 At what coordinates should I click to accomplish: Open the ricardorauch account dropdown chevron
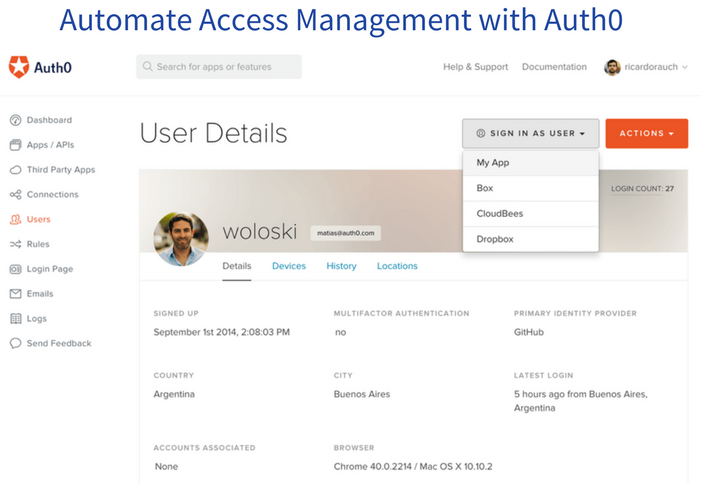[x=684, y=67]
